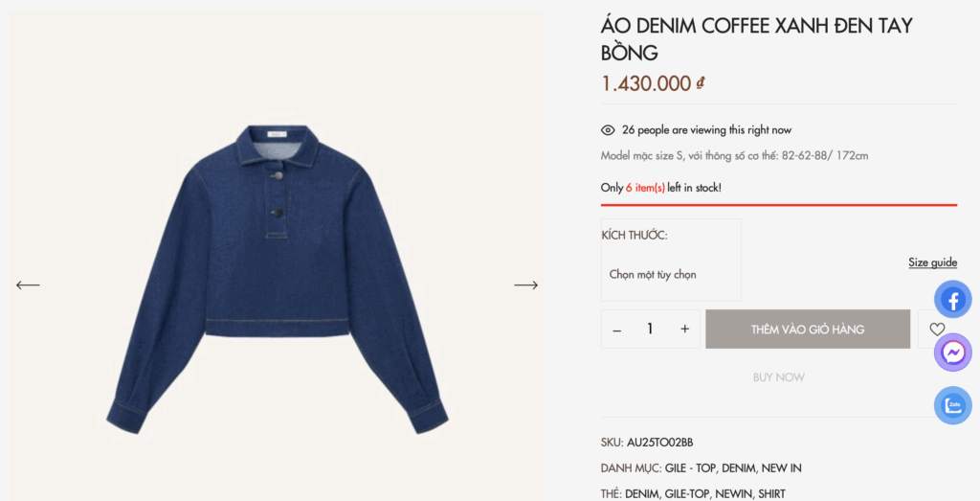Click the Facebook share icon
This screenshot has width=980, height=501.
tap(952, 300)
